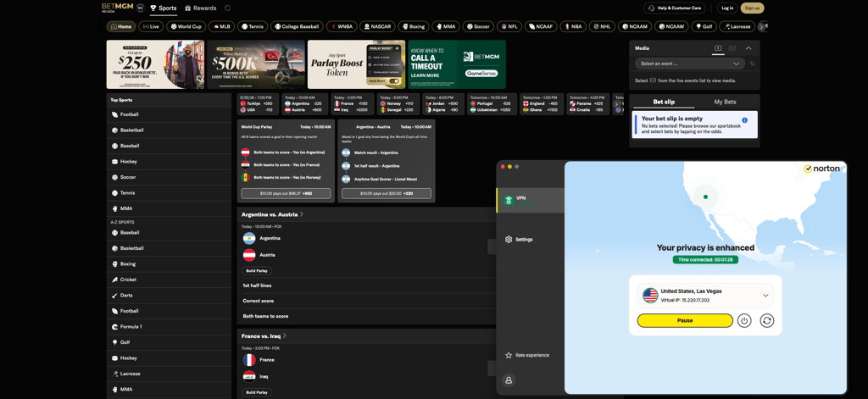868x399 pixels.
Task: Click the BetMGM Nevada logo
Action: (x=118, y=8)
